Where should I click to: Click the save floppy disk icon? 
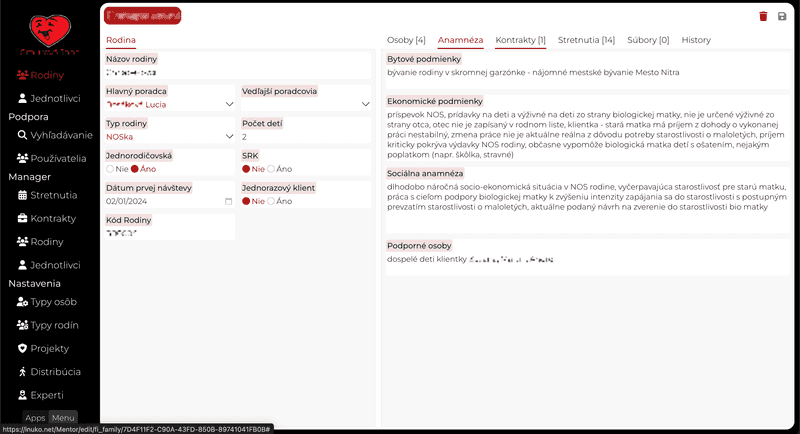click(782, 16)
